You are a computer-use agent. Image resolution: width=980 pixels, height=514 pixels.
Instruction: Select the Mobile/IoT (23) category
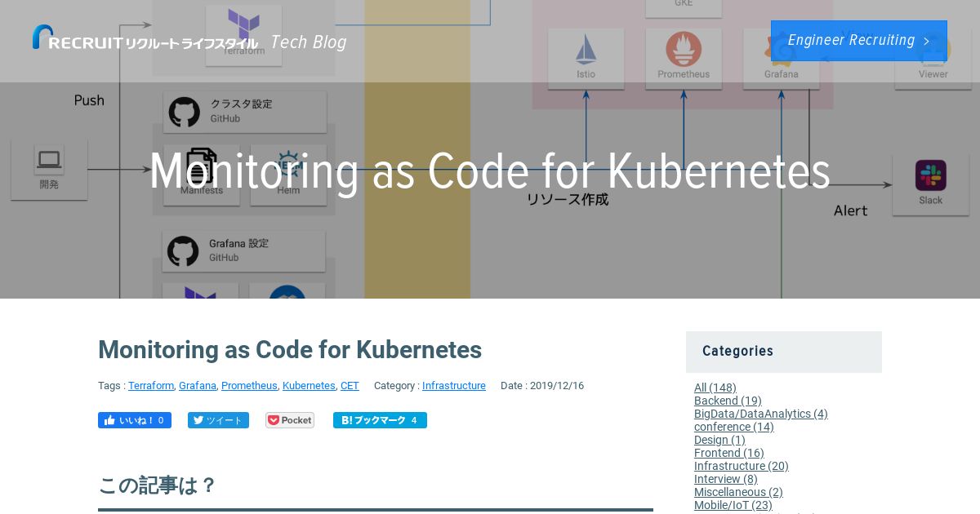[x=733, y=505]
